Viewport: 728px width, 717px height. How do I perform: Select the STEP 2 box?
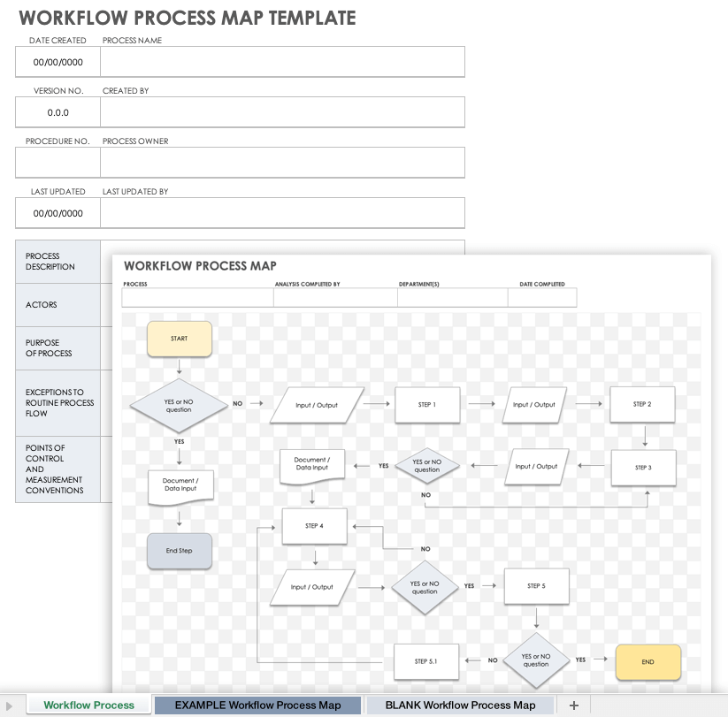click(x=642, y=404)
